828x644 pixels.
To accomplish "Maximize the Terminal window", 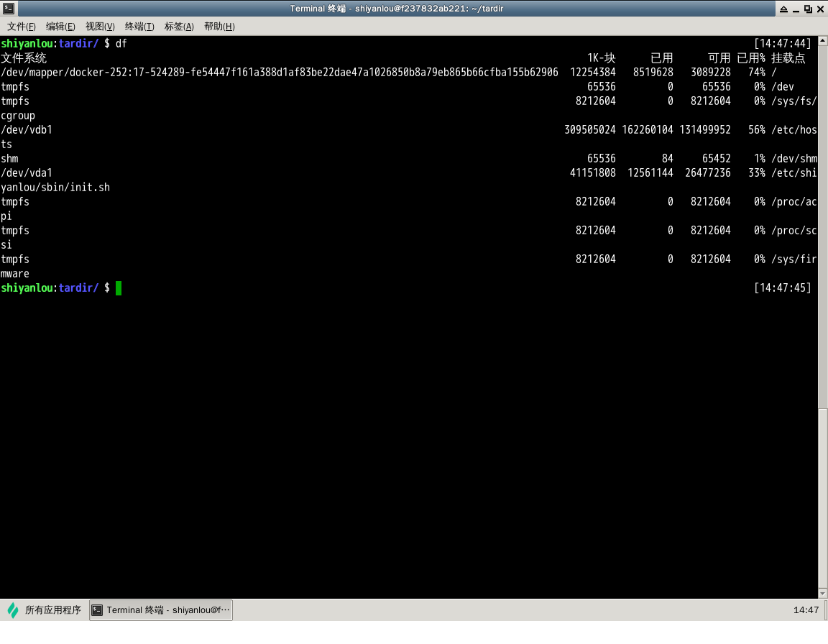I will (808, 9).
